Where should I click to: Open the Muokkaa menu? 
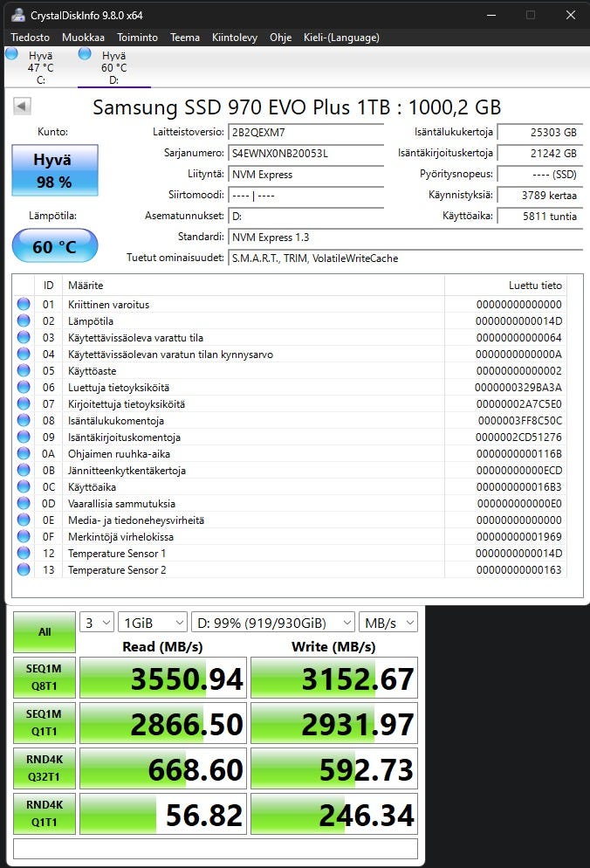83,37
